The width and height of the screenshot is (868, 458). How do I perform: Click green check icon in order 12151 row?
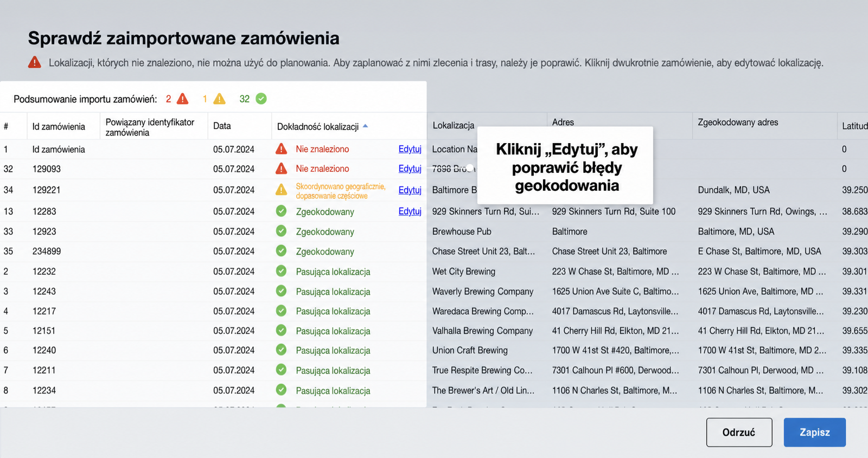(x=281, y=330)
